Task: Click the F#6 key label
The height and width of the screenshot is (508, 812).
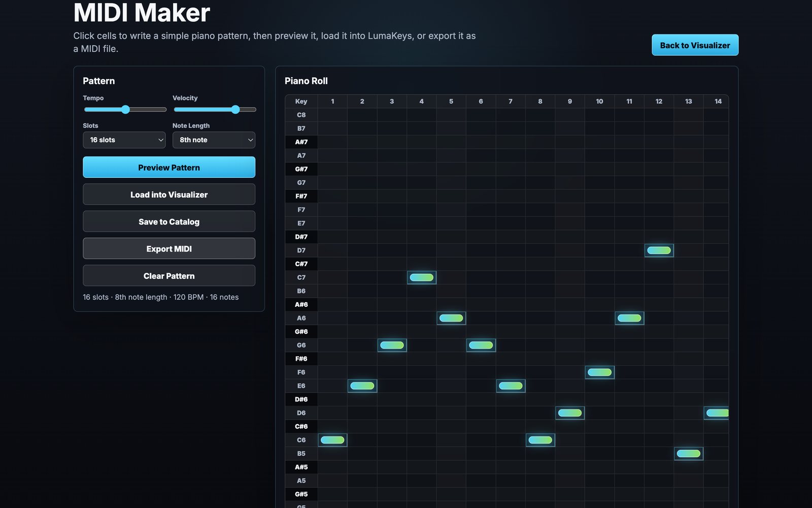Action: click(x=301, y=359)
